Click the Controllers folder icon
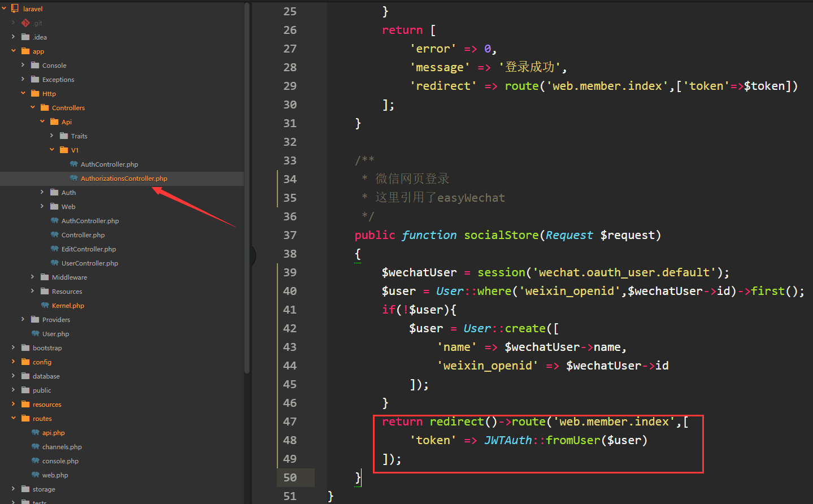The width and height of the screenshot is (813, 504). coord(45,107)
